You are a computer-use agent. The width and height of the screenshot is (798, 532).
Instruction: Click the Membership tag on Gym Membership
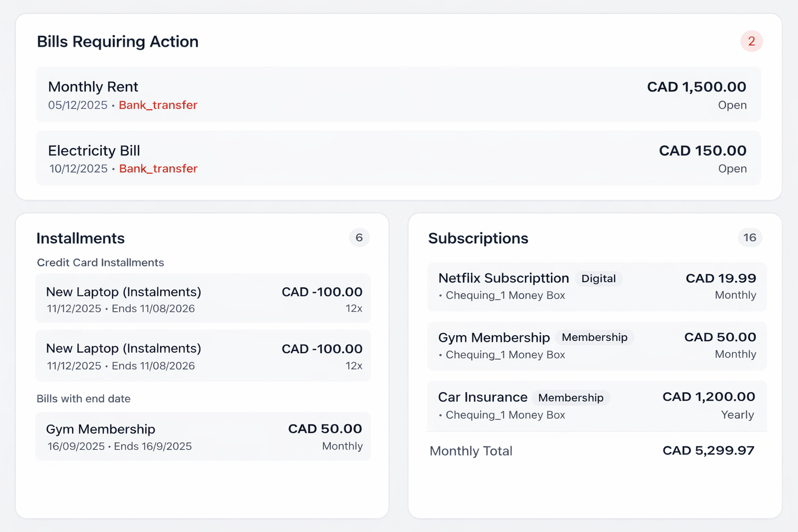click(594, 337)
